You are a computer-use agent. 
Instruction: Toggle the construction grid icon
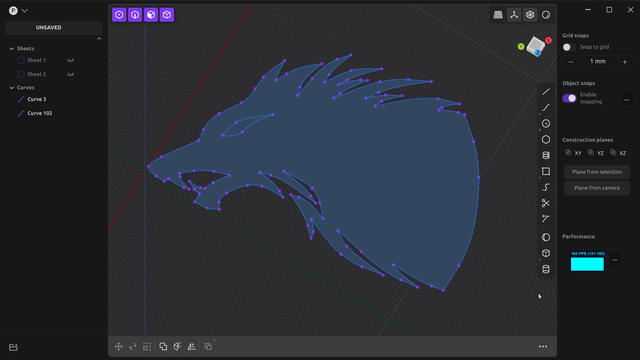tap(498, 15)
